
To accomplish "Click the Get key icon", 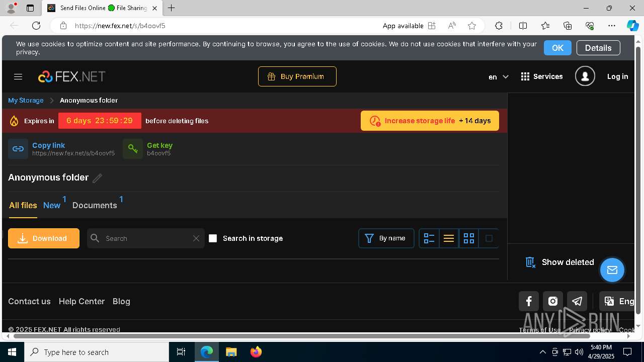I will [133, 149].
